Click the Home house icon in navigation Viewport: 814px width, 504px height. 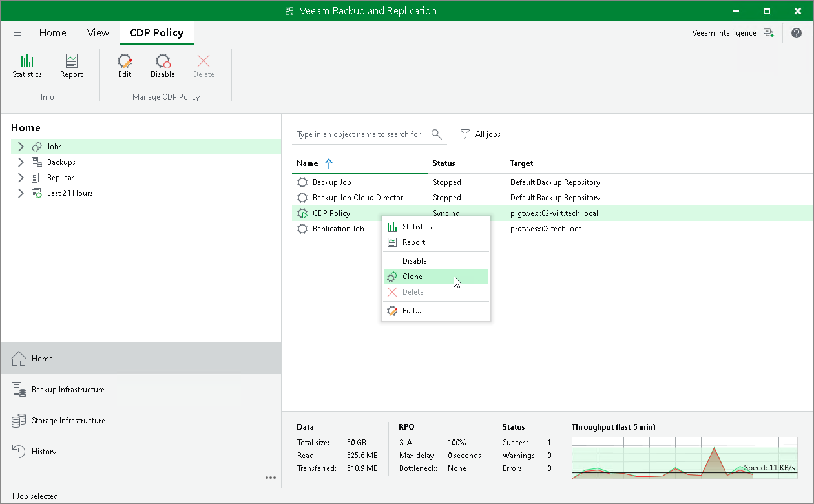pyautogui.click(x=19, y=359)
